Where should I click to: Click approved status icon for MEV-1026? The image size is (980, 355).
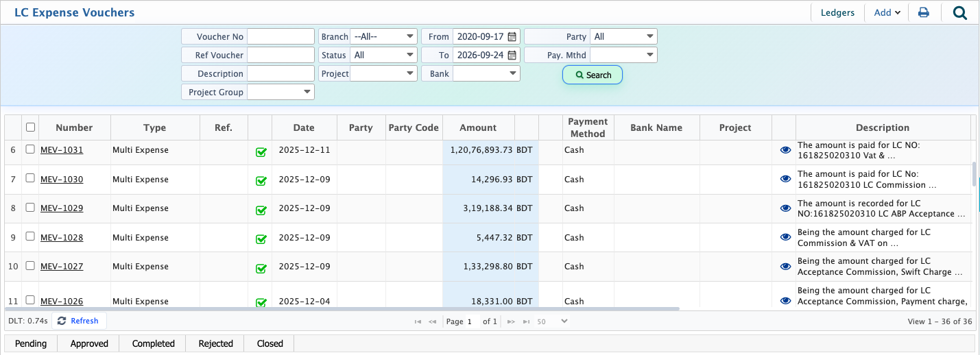point(261,302)
